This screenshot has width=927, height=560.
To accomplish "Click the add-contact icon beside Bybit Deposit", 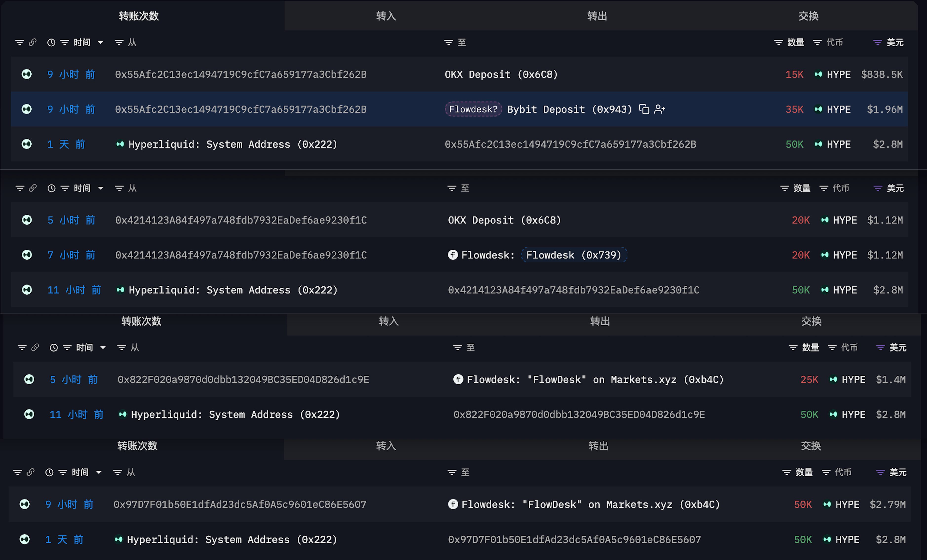I will click(659, 109).
